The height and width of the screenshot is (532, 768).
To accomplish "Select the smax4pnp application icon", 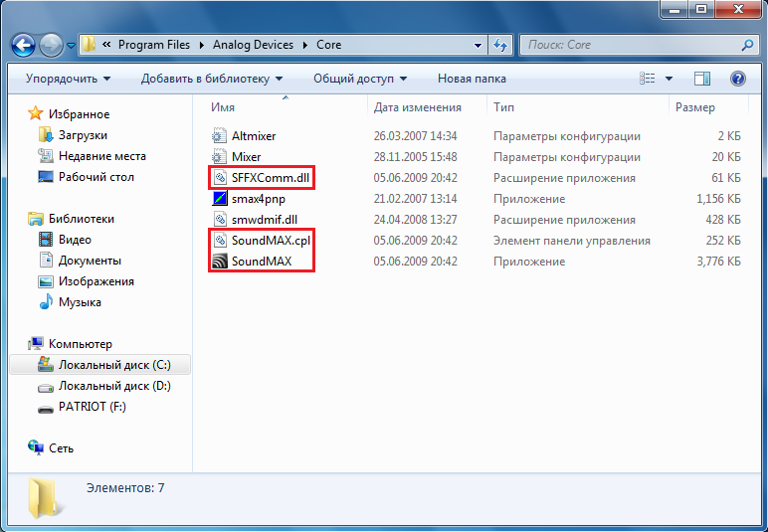I will click(220, 198).
